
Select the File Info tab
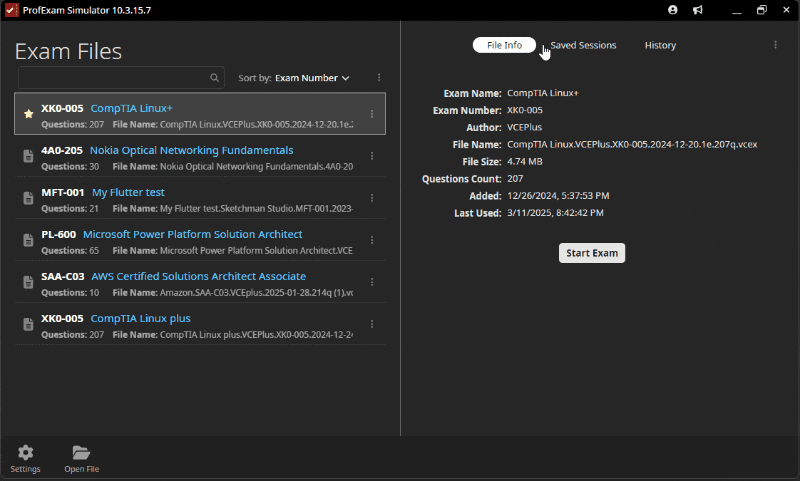504,45
